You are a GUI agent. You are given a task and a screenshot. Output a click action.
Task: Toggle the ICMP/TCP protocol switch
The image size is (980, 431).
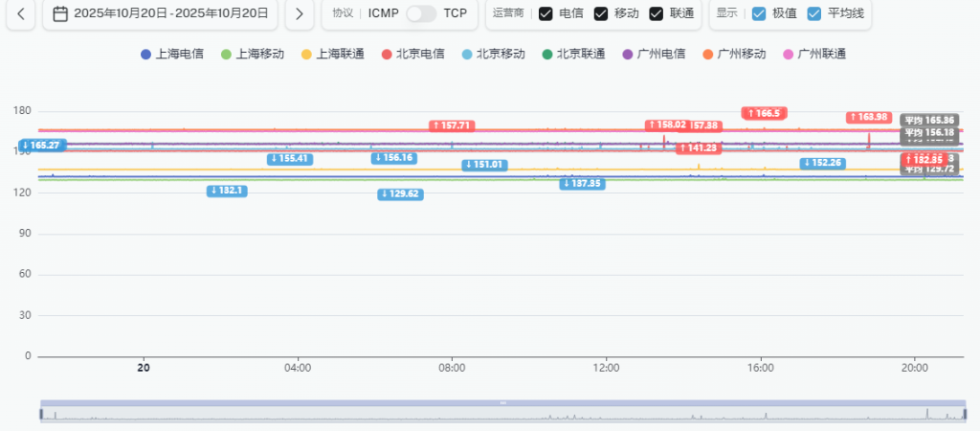pos(421,13)
